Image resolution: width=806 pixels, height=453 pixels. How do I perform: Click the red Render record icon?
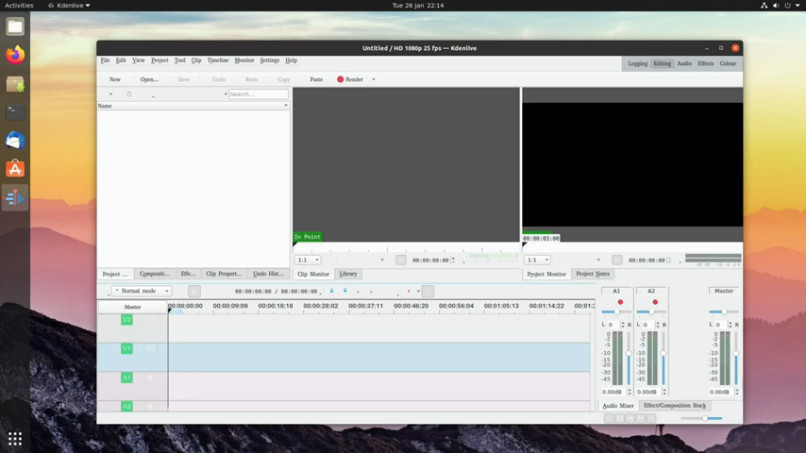click(340, 79)
